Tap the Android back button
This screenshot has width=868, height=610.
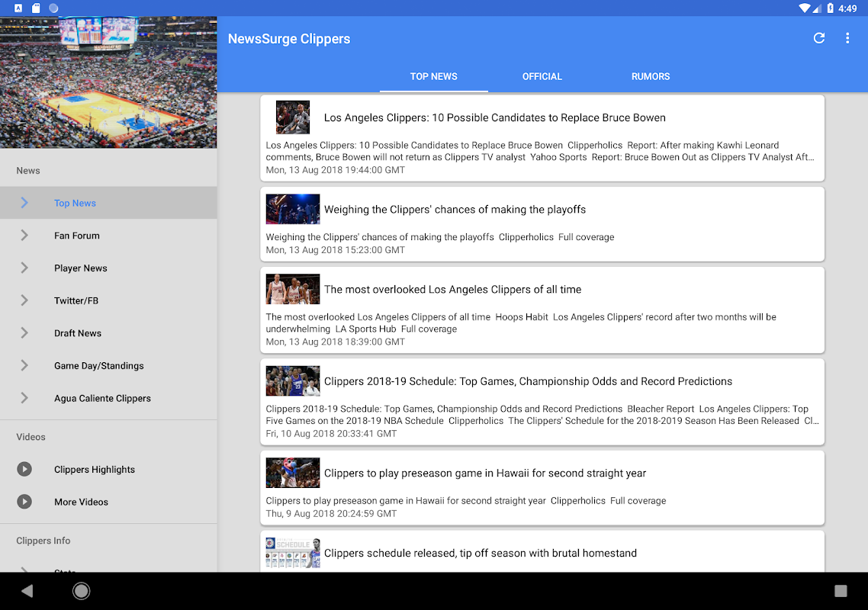[27, 591]
